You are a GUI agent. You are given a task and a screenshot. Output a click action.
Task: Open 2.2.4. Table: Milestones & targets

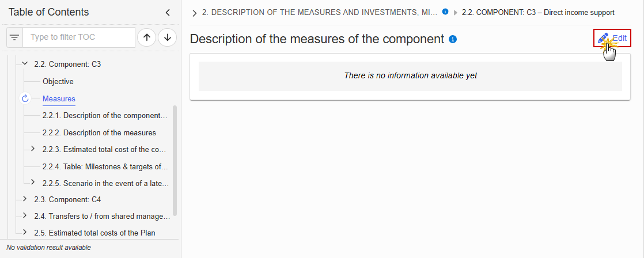click(105, 166)
